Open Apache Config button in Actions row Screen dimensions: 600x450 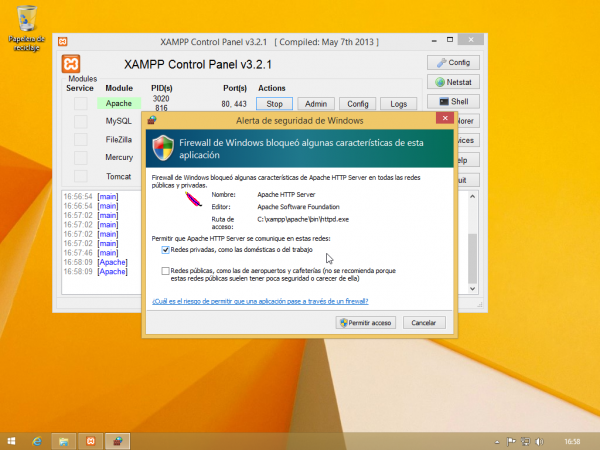(357, 104)
